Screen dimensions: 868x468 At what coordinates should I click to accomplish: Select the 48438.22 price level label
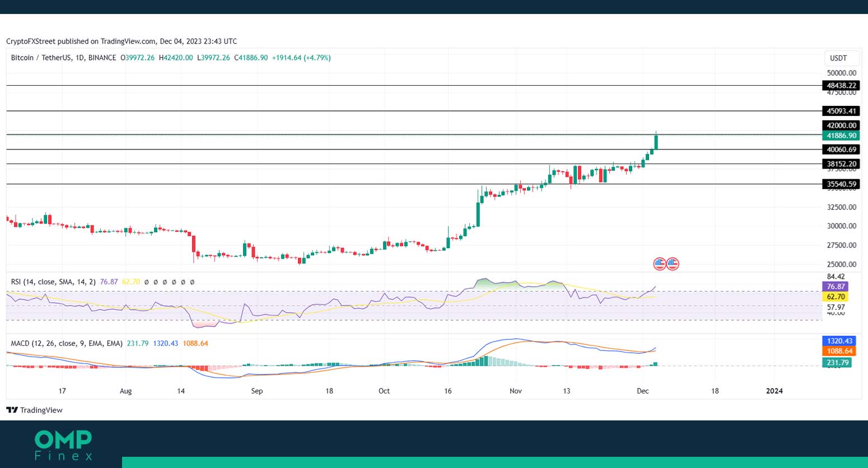click(x=841, y=86)
